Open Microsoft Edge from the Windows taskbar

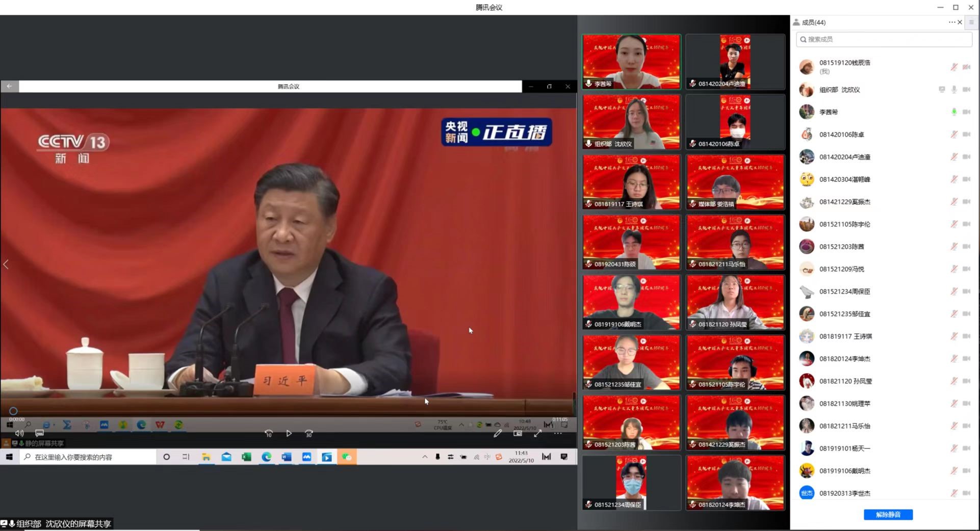point(266,457)
